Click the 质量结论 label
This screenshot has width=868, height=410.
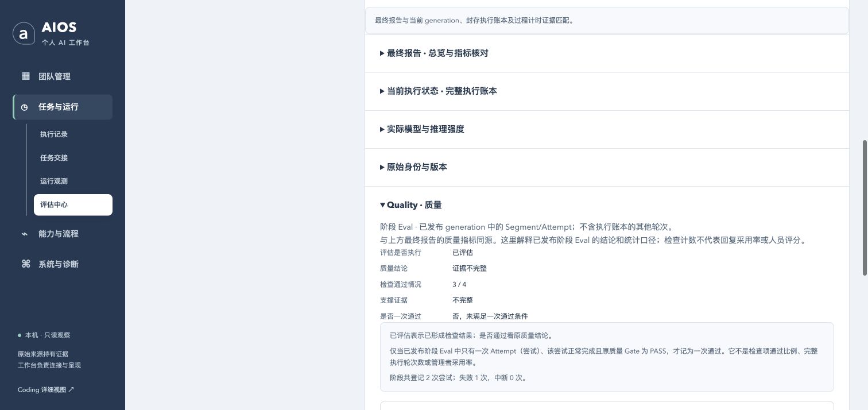(394, 268)
